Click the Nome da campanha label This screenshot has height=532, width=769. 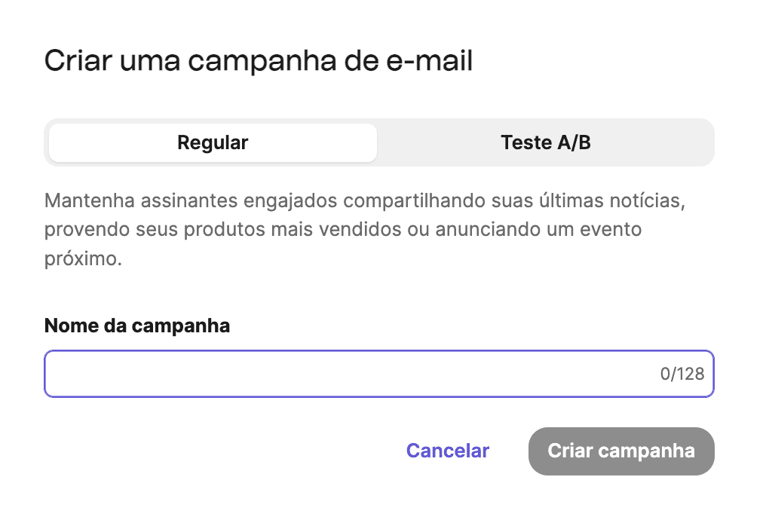pyautogui.click(x=136, y=326)
